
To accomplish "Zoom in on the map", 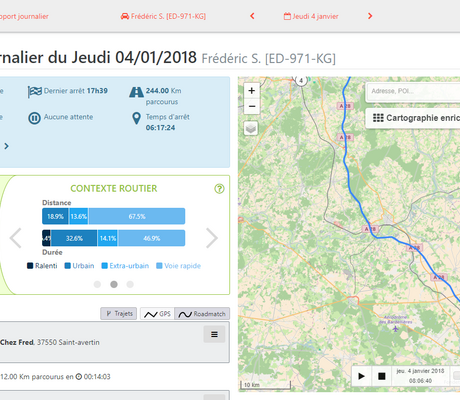I will (252, 90).
